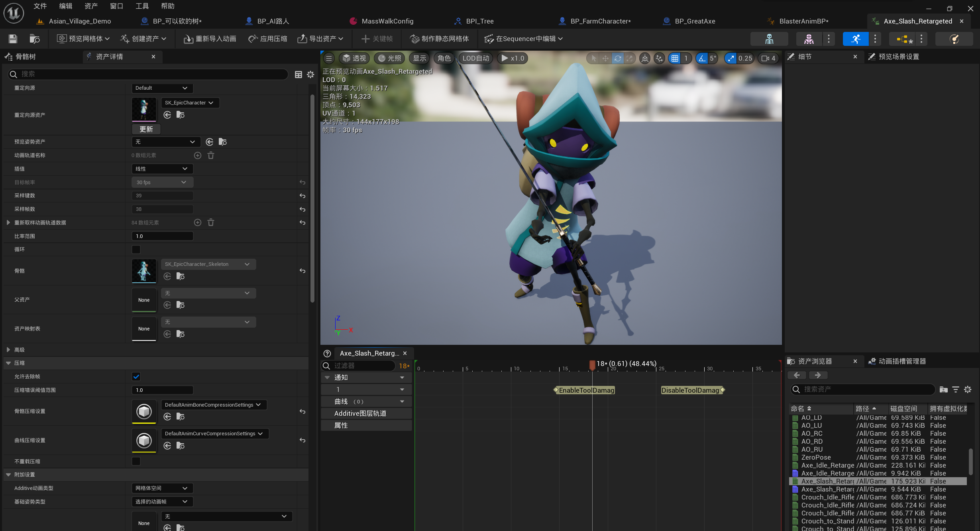Toggle the world/local coordinate system icon
This screenshot has height=531, width=980.
coord(644,58)
